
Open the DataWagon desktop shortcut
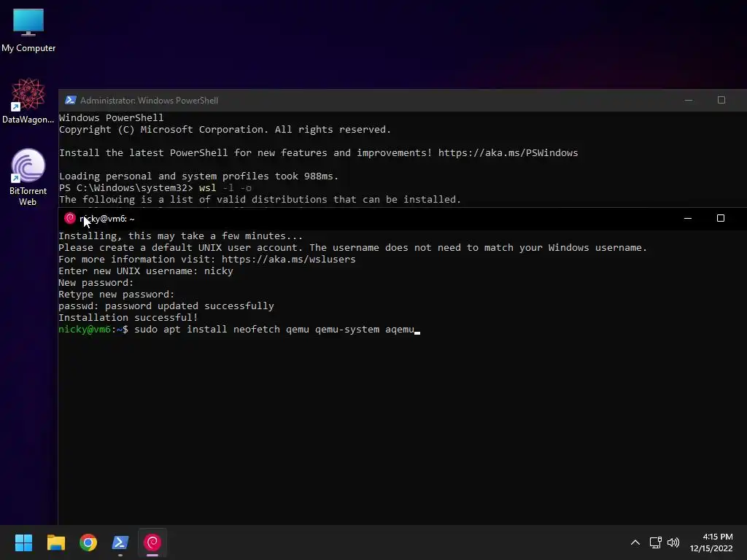coord(28,101)
